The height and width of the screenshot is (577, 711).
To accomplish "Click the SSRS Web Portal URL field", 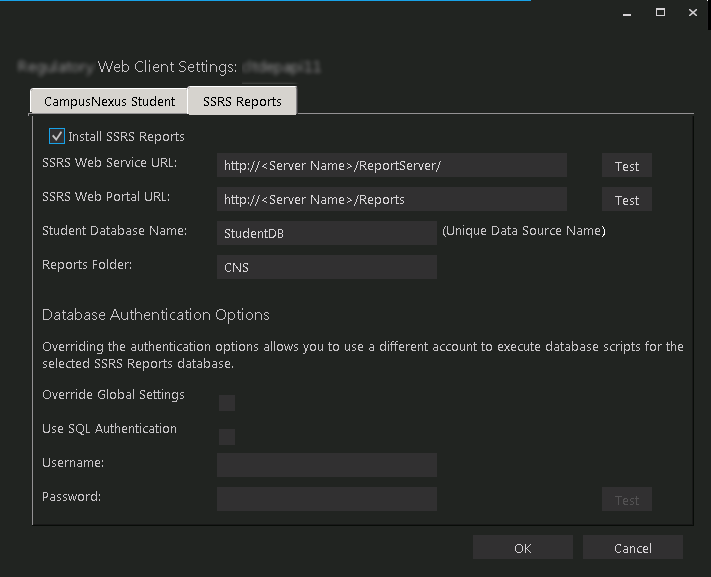I will click(x=391, y=200).
